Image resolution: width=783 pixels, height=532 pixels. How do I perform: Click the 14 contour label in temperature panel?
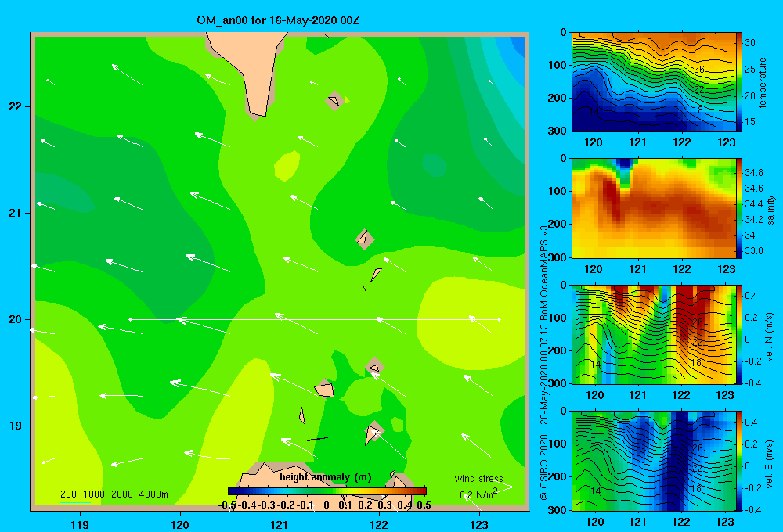[x=594, y=112]
